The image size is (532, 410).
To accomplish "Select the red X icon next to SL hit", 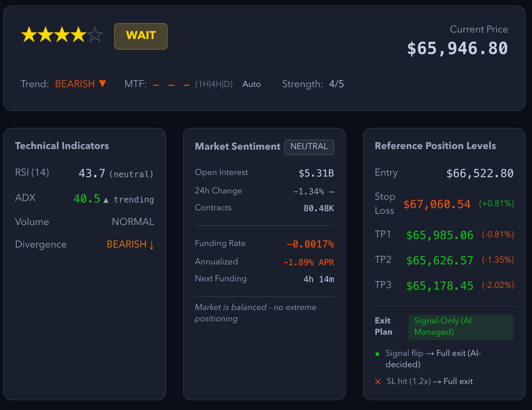I will pos(378,381).
